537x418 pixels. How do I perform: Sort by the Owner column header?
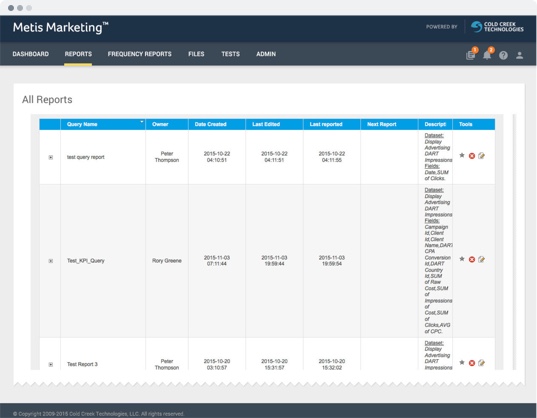coord(167,124)
